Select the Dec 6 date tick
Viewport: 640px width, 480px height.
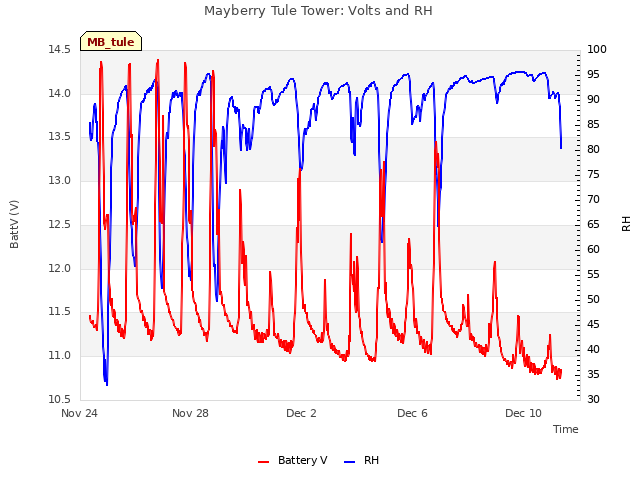(x=412, y=413)
